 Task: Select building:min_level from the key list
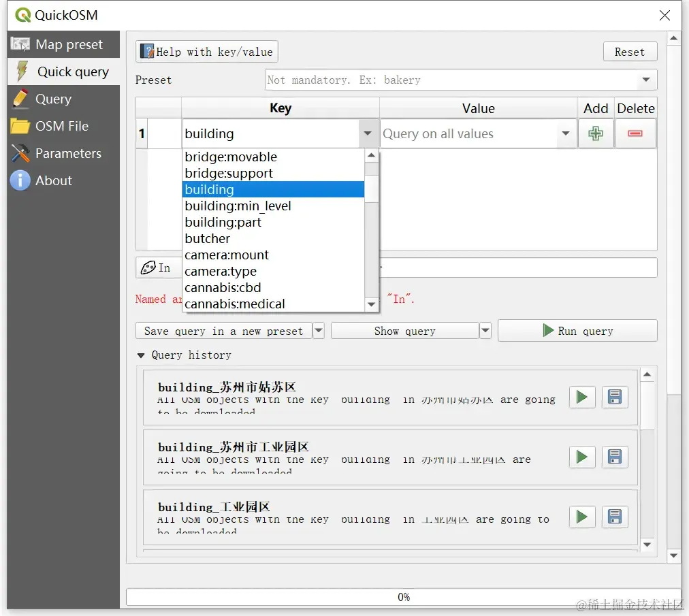point(273,206)
